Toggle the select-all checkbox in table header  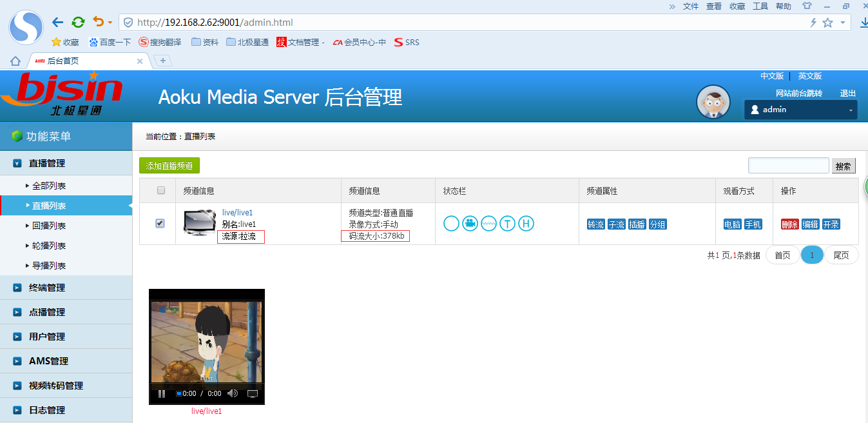[161, 190]
